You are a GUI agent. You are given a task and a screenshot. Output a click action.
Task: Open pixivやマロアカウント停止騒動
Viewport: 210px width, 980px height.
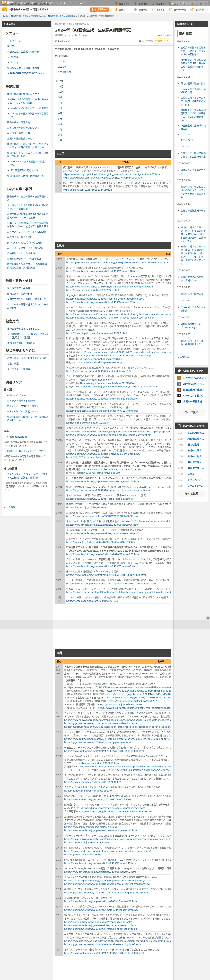[25, 242]
